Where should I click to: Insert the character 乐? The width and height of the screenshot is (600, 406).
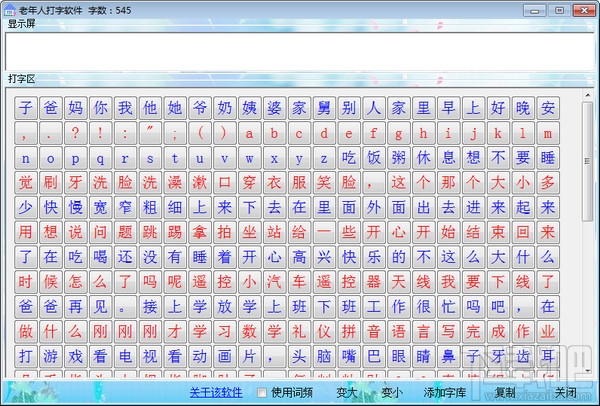point(374,257)
